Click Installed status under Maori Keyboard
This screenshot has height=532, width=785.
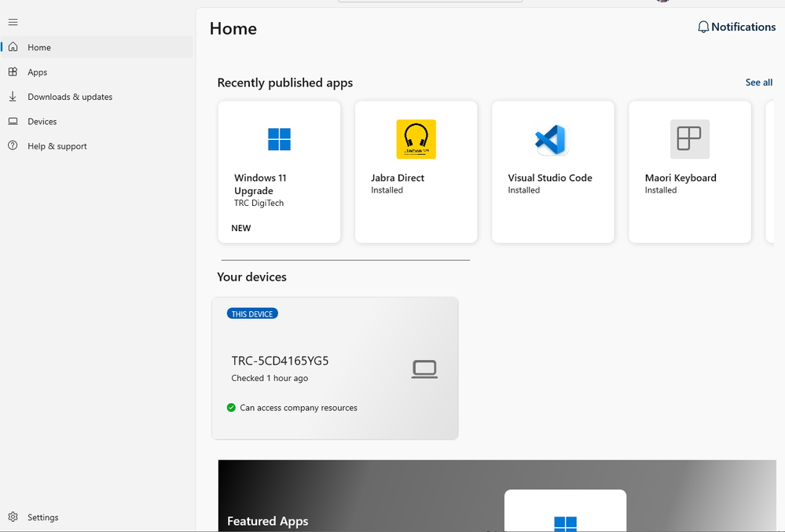point(661,190)
